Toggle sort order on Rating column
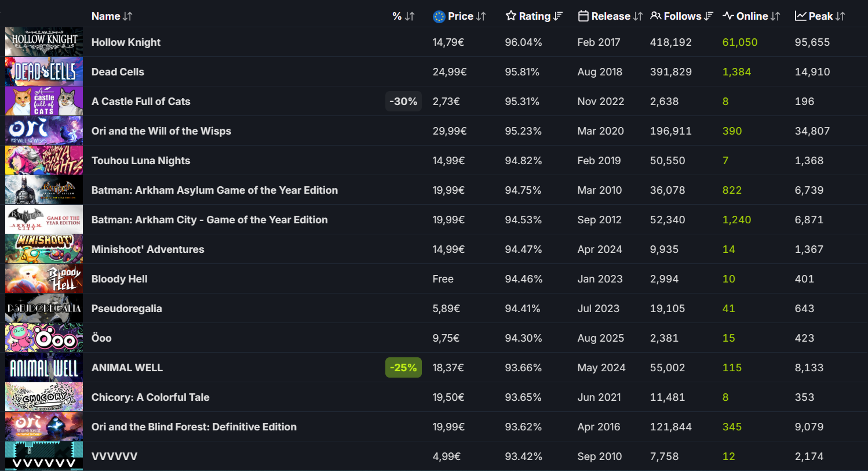The width and height of the screenshot is (868, 471). click(x=558, y=16)
